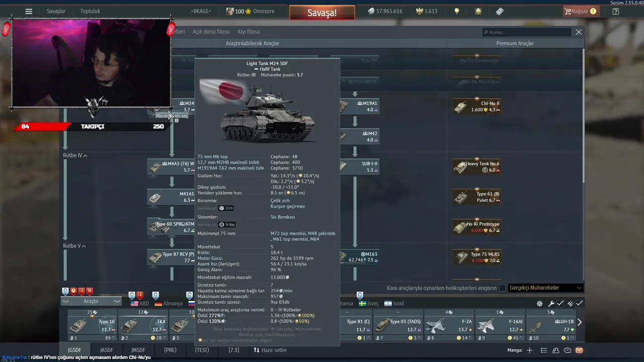
Task: Open the Topluluk menu
Action: pyautogui.click(x=90, y=11)
